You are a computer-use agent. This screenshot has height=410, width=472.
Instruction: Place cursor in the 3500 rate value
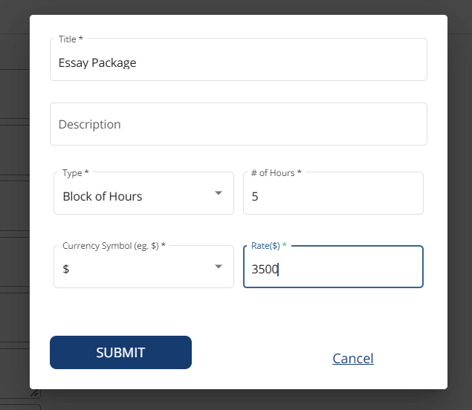point(265,269)
